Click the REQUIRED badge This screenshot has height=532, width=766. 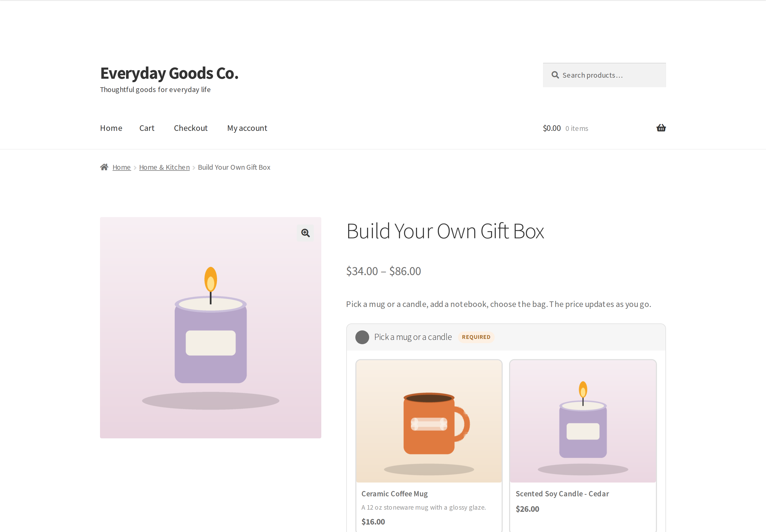476,337
